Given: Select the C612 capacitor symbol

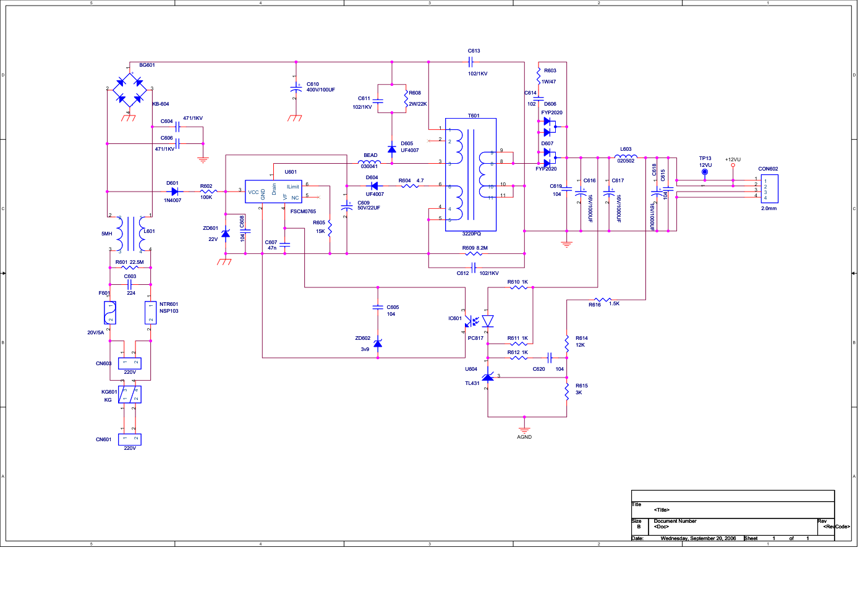Looking at the screenshot, I should click(x=474, y=268).
